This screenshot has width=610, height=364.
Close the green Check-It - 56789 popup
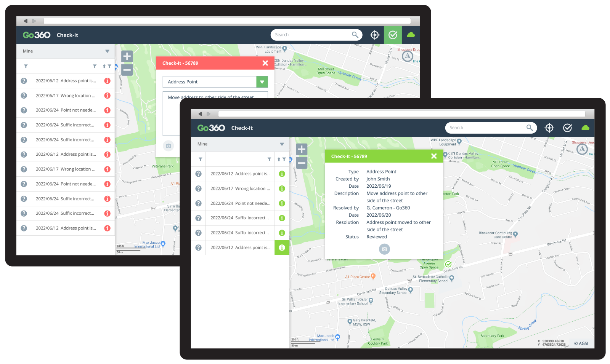434,156
